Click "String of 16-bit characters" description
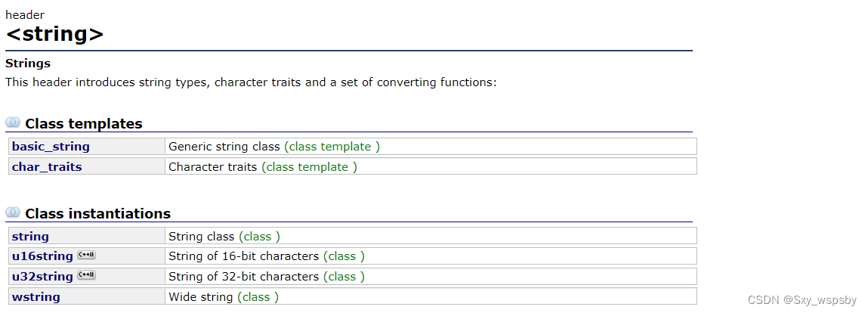 point(243,256)
